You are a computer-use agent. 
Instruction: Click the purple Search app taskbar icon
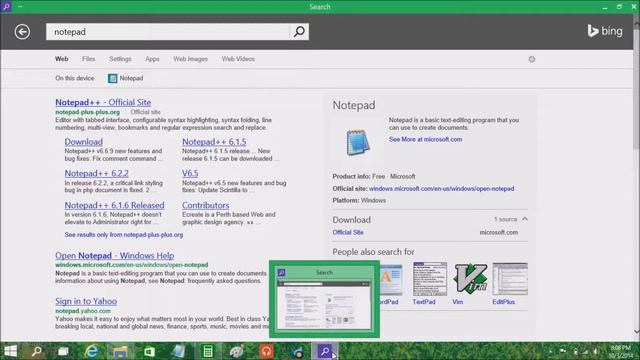325,351
